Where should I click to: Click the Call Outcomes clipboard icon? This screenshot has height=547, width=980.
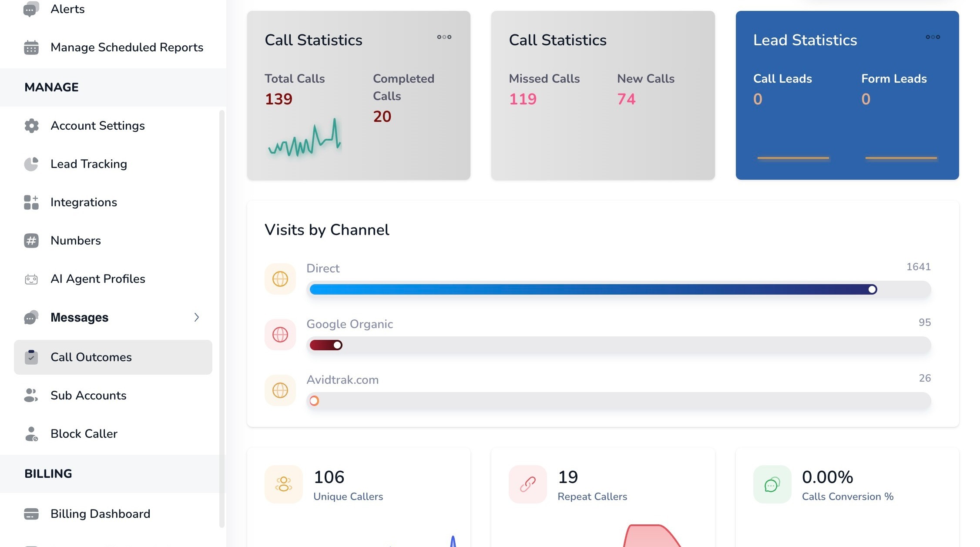coord(31,357)
